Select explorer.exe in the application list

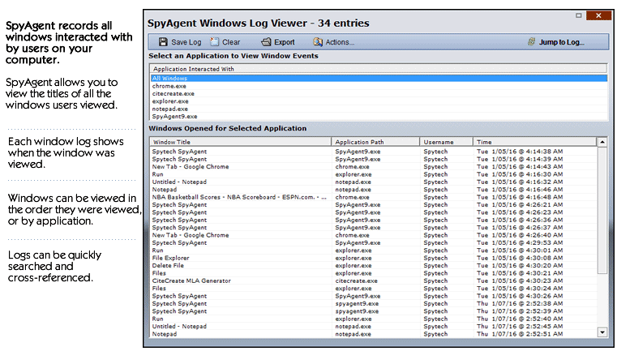(379, 101)
